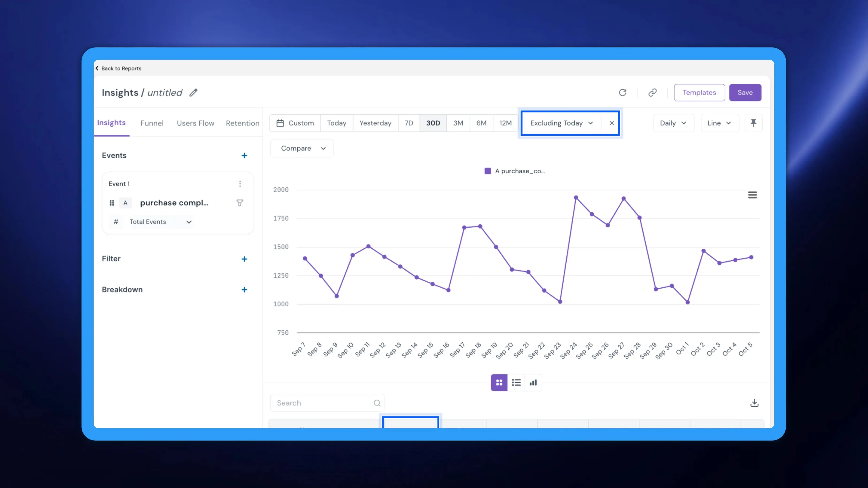Viewport: 868px width, 488px height.
Task: Click the refresh icon
Action: coord(622,93)
